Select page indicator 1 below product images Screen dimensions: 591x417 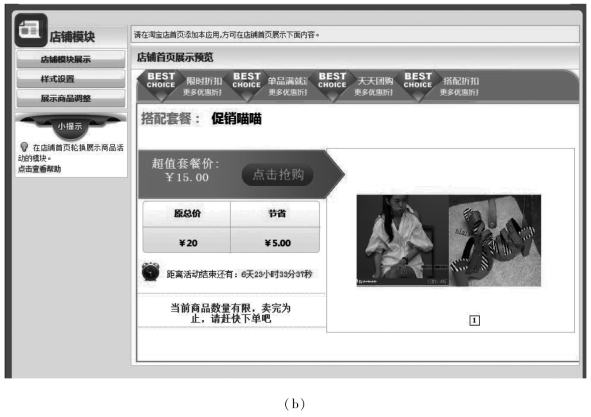click(x=475, y=320)
